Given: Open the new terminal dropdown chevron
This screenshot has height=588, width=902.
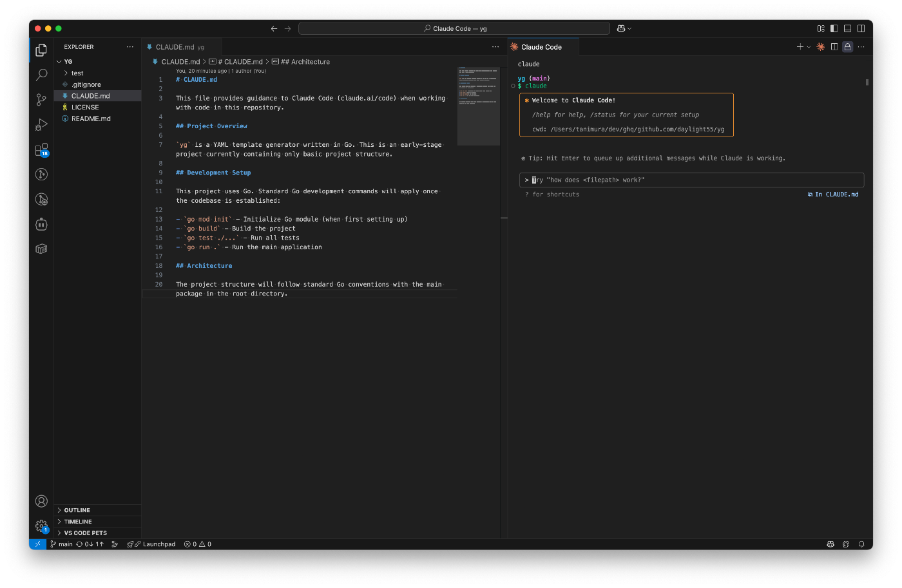Looking at the screenshot, I should tap(809, 47).
